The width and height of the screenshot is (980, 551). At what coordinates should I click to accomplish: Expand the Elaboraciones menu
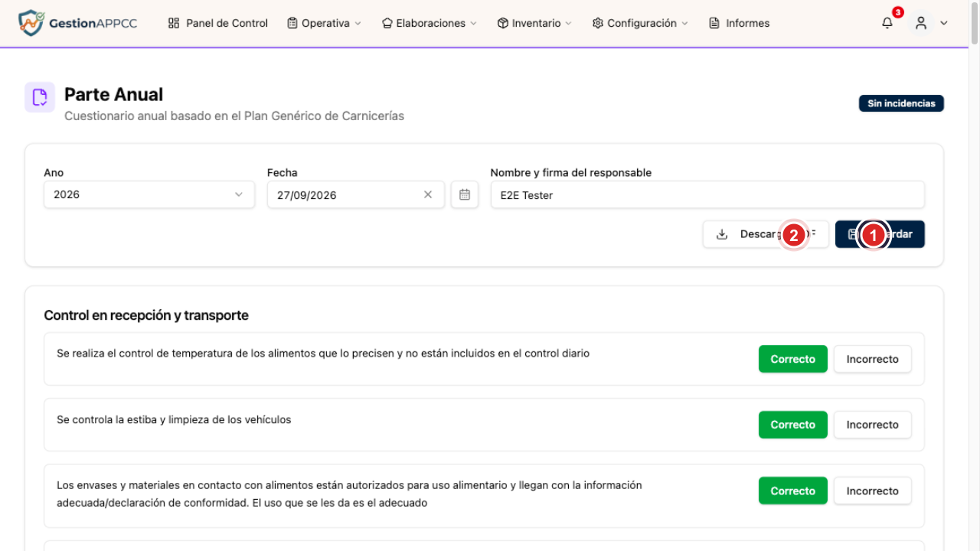pos(429,23)
